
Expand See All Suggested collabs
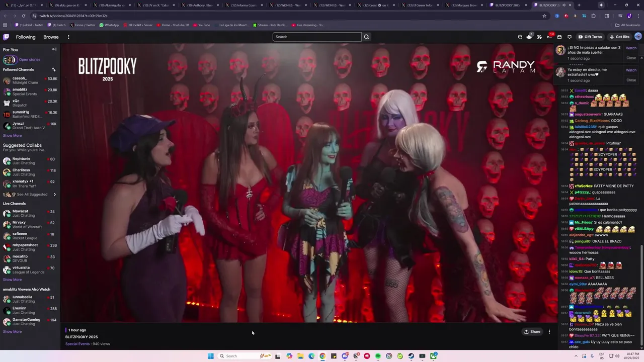pyautogui.click(x=31, y=195)
